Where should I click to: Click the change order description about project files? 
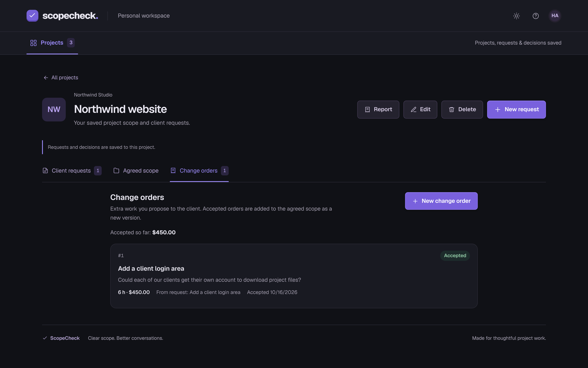(x=209, y=280)
